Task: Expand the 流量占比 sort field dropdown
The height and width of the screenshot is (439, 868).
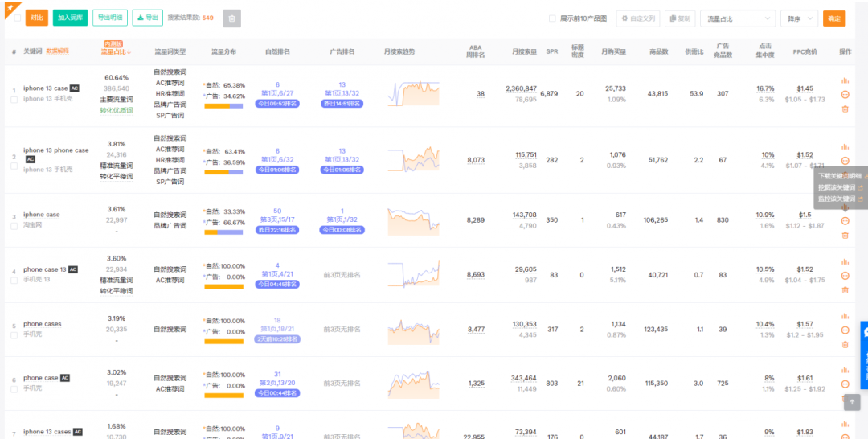Action: [738, 18]
